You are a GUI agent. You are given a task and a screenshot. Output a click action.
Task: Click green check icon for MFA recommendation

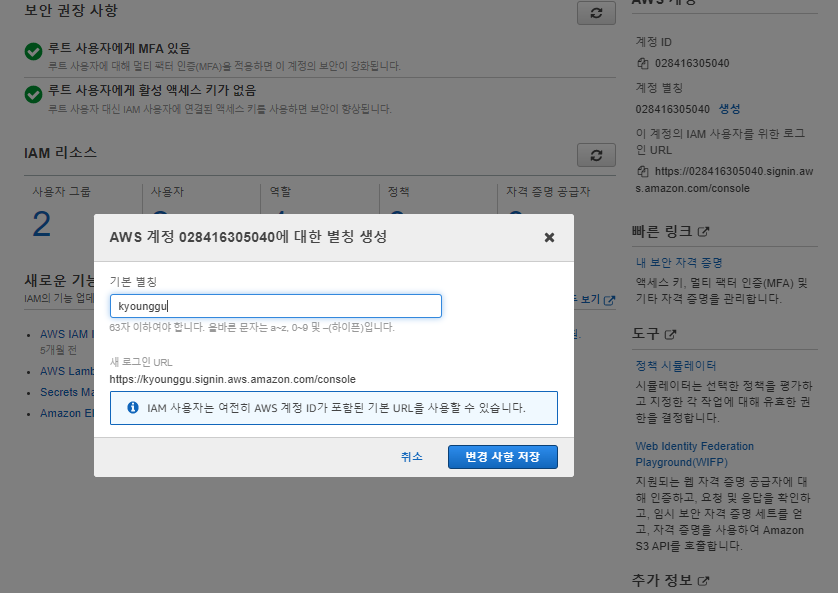33,52
